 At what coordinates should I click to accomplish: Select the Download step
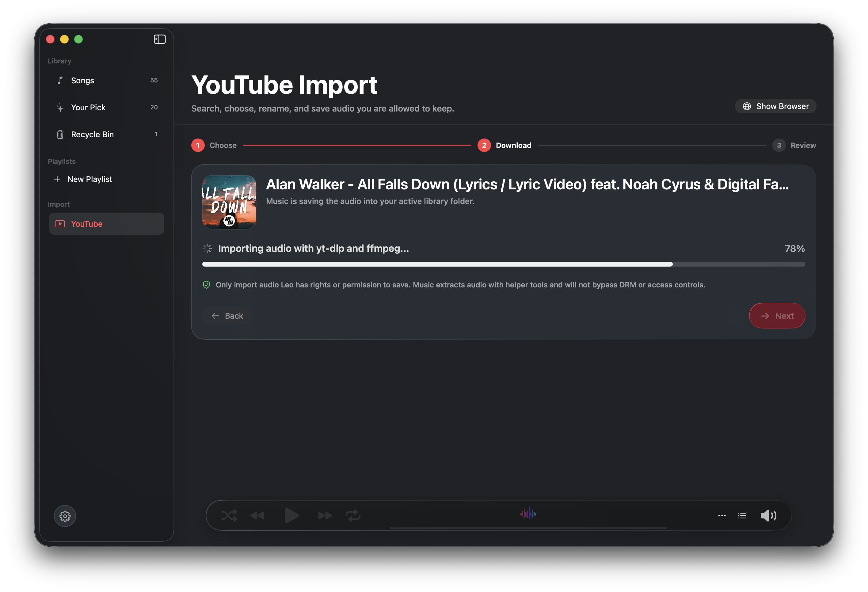tap(504, 145)
